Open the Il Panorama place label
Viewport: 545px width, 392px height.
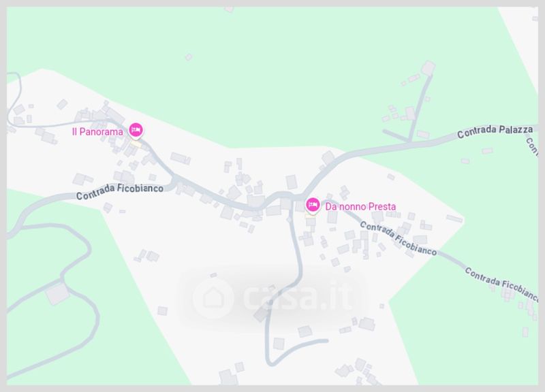(x=97, y=132)
